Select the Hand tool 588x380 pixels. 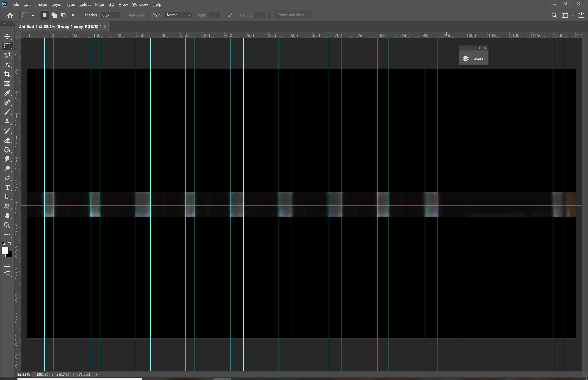(x=7, y=216)
